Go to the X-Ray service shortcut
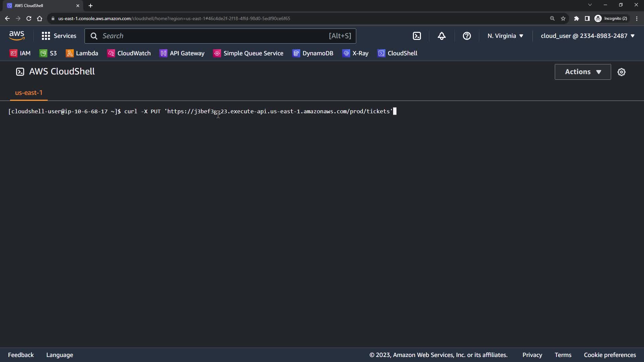644x362 pixels. pyautogui.click(x=356, y=53)
